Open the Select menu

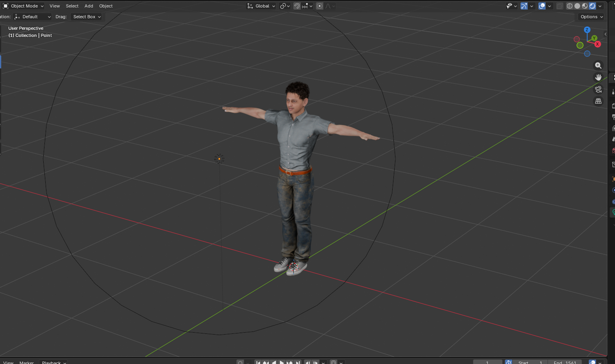pyautogui.click(x=72, y=6)
